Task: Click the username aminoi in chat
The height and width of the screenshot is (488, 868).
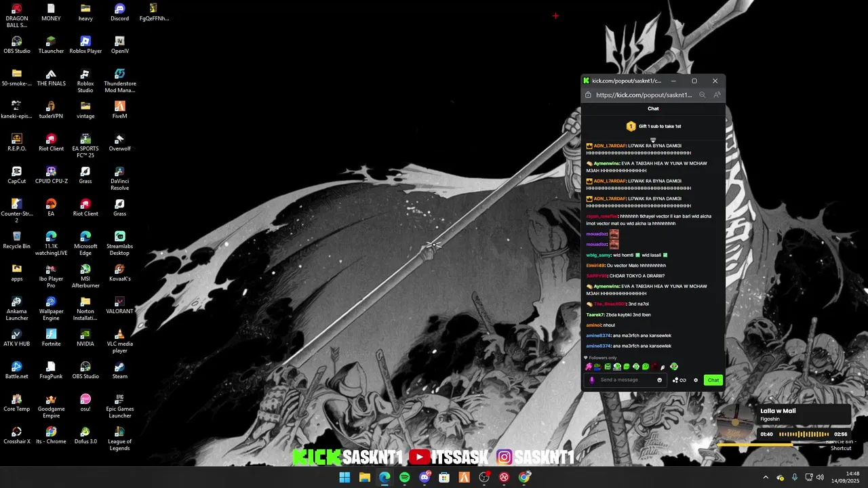Action: point(593,325)
